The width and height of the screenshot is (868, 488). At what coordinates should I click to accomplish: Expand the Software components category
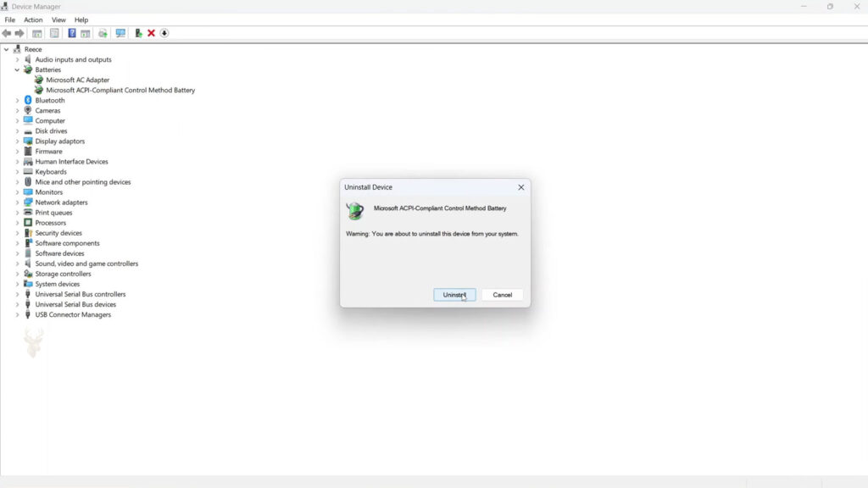(x=17, y=243)
